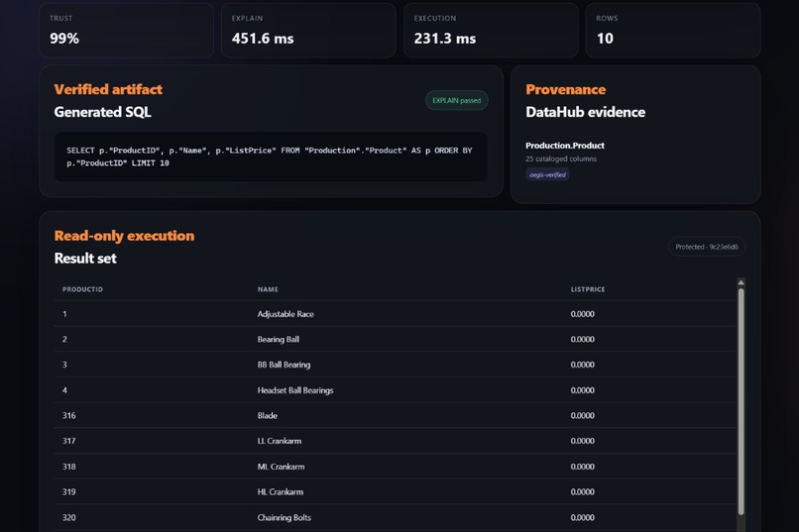Select the Adjustable Race name cell
This screenshot has height=532, width=799.
[285, 314]
